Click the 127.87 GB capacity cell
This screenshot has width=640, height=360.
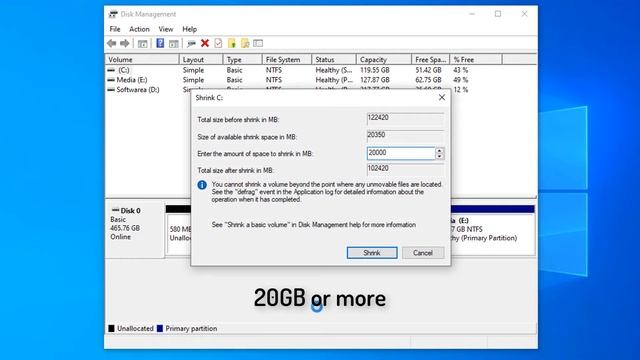pos(375,80)
